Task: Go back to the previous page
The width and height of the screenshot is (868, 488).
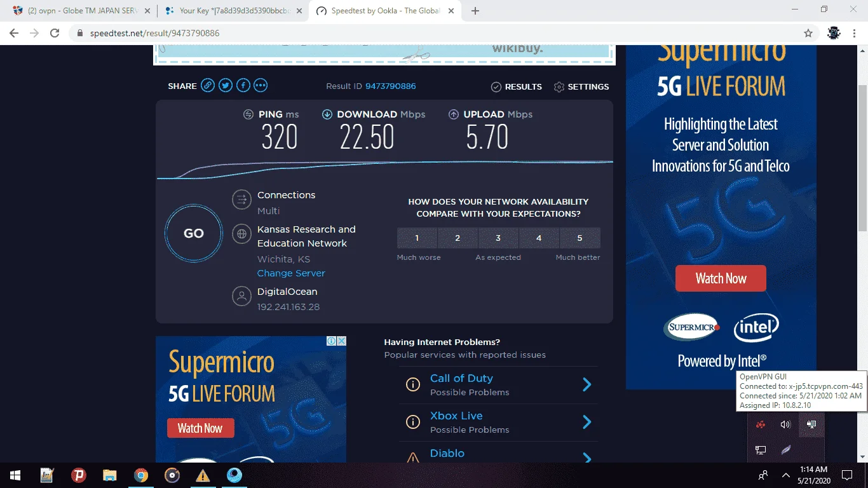Action: click(x=14, y=33)
